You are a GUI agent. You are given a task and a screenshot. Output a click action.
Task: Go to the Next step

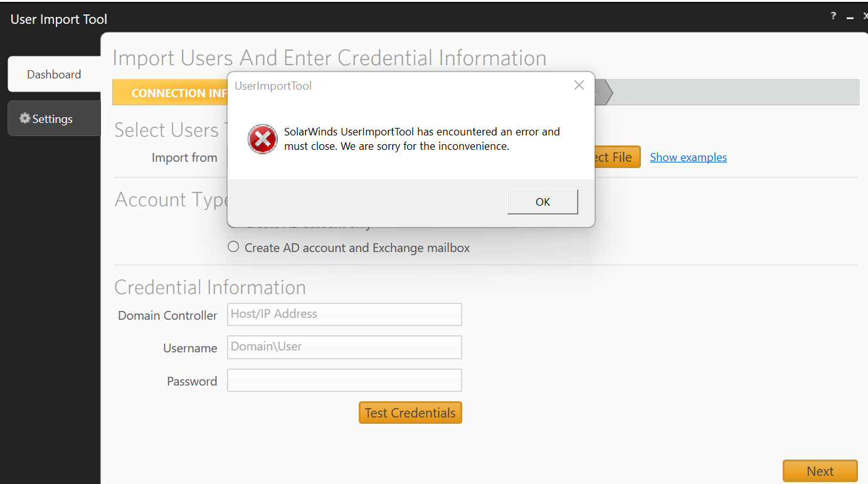(820, 471)
